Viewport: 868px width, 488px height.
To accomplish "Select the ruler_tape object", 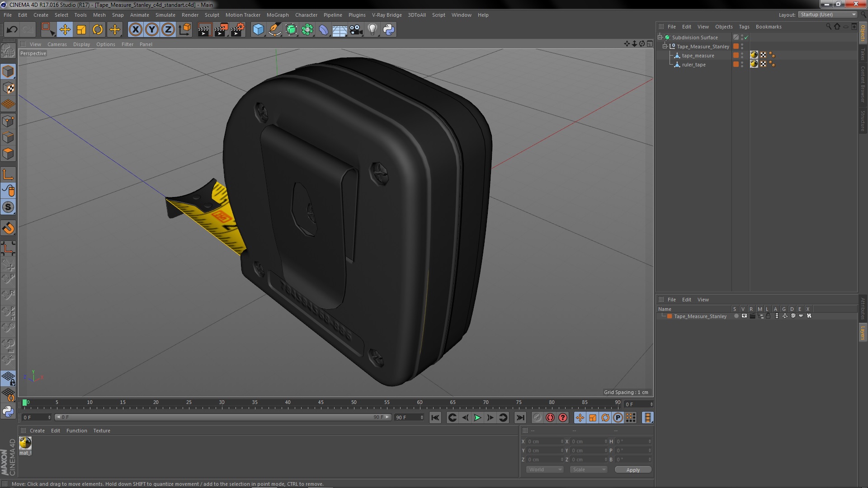I will [x=693, y=65].
